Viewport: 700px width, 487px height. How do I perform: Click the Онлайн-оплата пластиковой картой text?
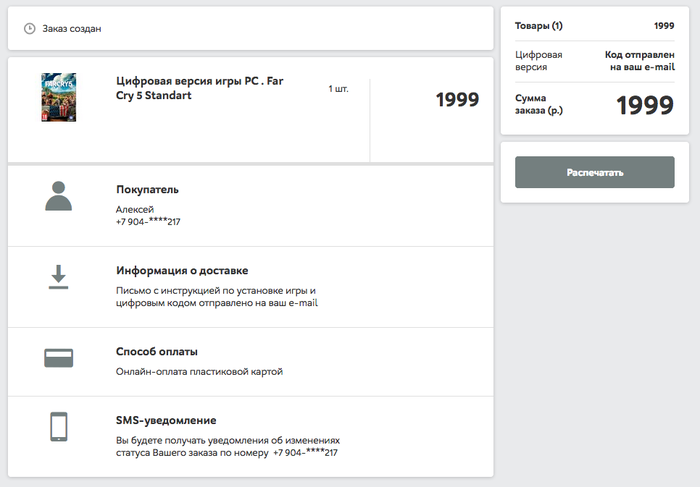(x=200, y=371)
